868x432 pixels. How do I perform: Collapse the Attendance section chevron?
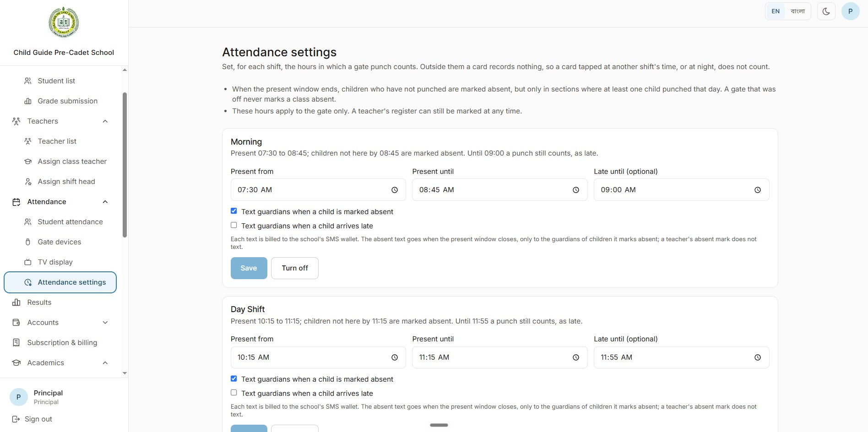(105, 202)
